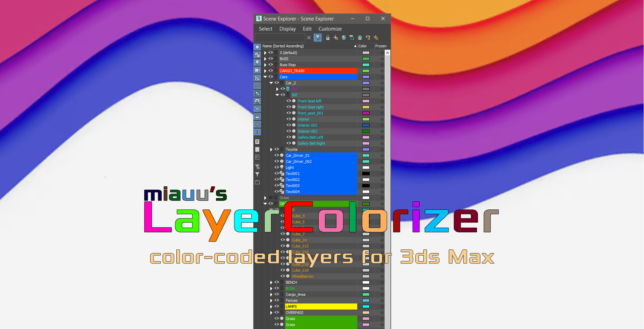Viewport: 644px width, 329px height.
Task: Toggle the selection filter funnel button
Action: click(x=318, y=38)
